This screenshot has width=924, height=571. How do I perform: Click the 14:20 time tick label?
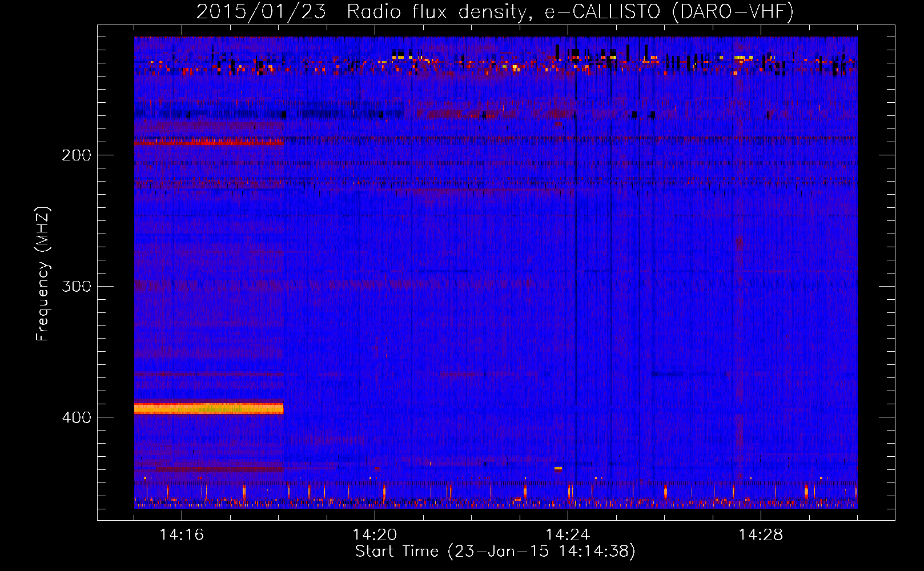point(375,534)
